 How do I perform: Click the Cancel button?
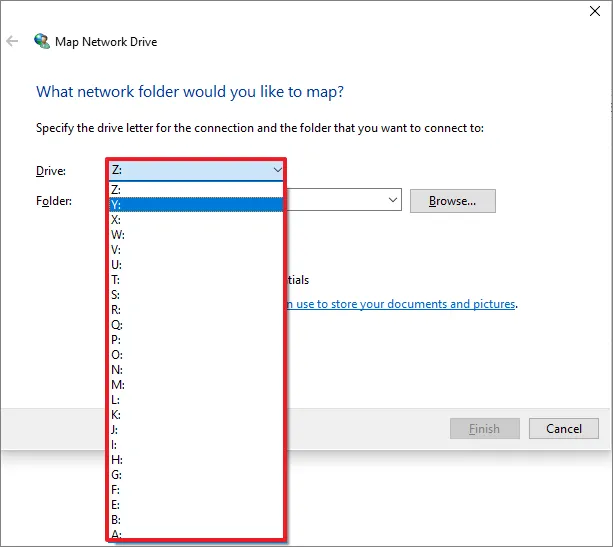pos(564,429)
